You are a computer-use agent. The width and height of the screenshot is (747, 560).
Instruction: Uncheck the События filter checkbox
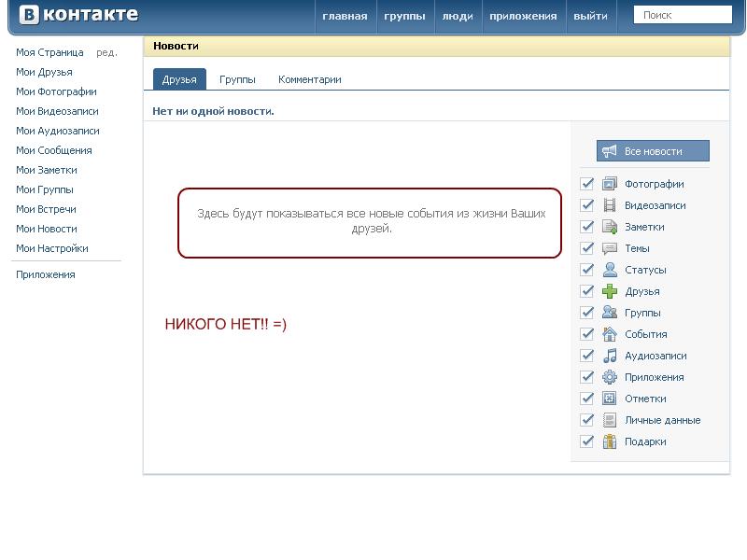click(587, 334)
